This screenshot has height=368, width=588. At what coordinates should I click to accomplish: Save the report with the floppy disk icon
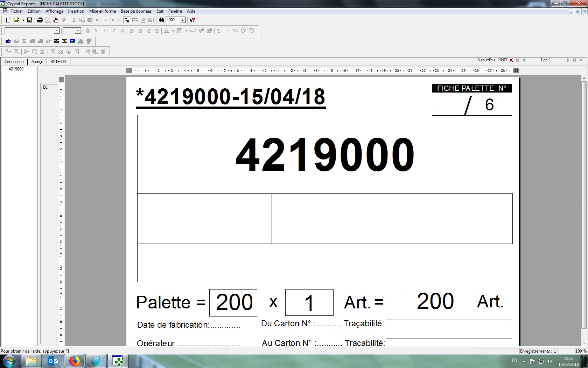pos(30,20)
